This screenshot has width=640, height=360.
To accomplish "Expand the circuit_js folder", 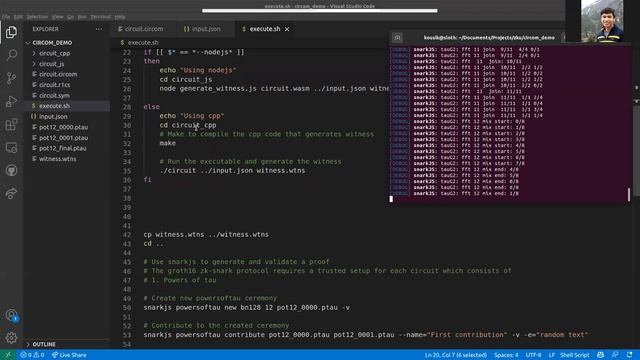I will click(x=51, y=64).
